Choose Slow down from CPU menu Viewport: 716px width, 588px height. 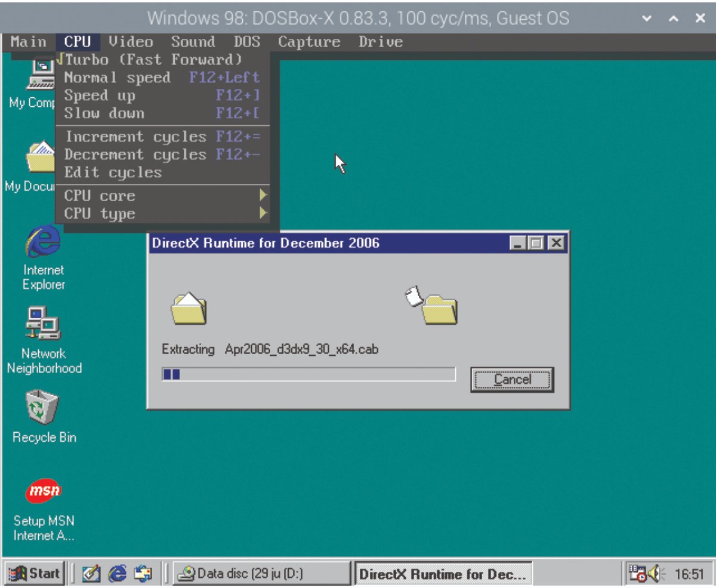click(x=162, y=113)
